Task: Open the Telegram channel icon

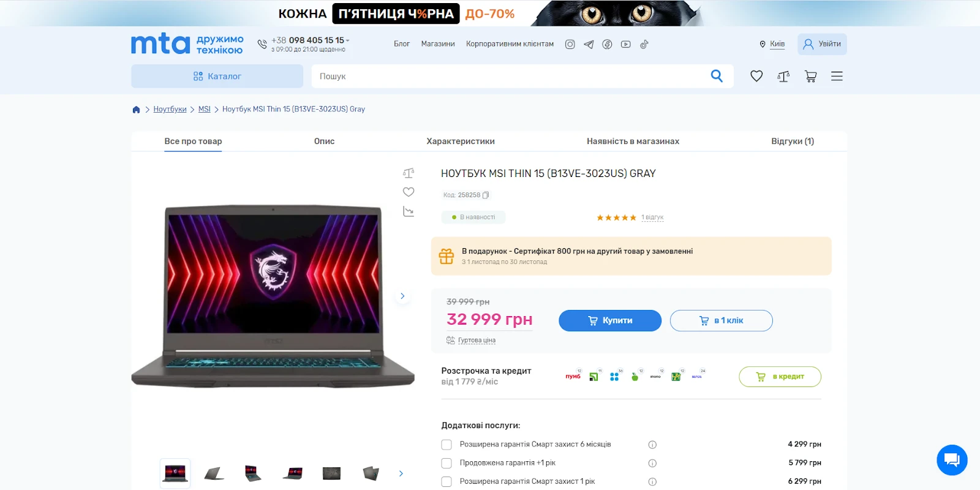Action: click(x=589, y=44)
